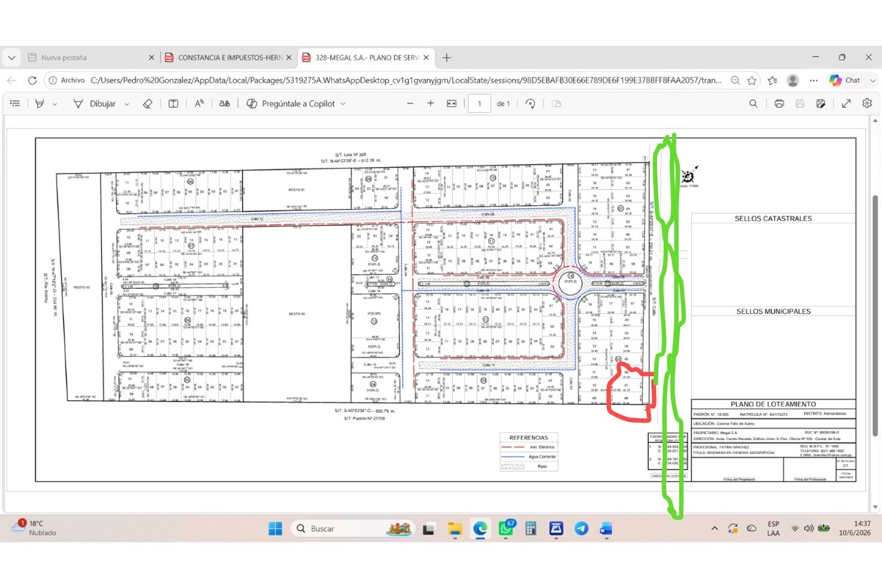
Task: Open Telegram from the taskbar
Action: (581, 528)
